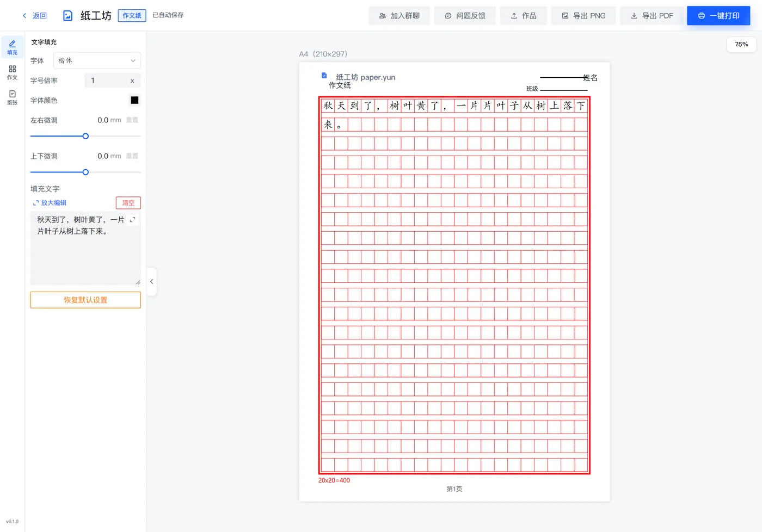This screenshot has height=532, width=762.
Task: Expand the text area via corner icon
Action: tap(132, 220)
